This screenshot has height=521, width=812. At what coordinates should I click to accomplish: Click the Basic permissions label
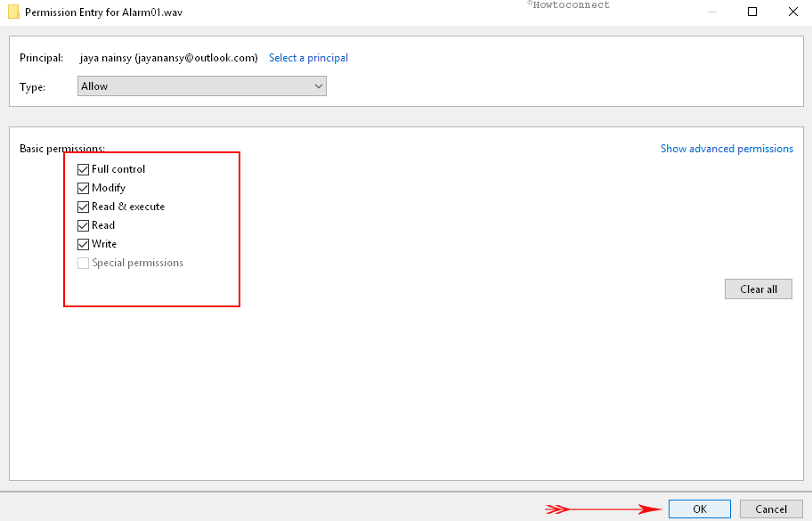click(x=62, y=149)
